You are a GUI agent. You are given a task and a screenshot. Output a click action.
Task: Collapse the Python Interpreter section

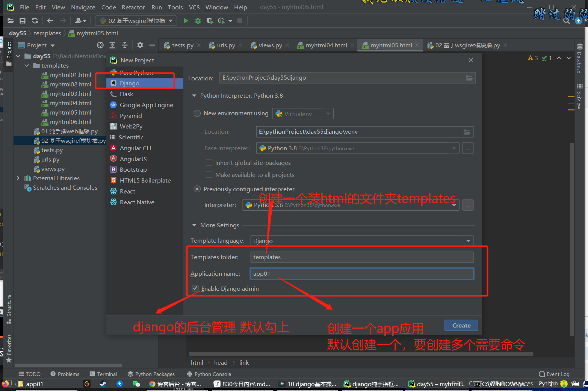(194, 96)
